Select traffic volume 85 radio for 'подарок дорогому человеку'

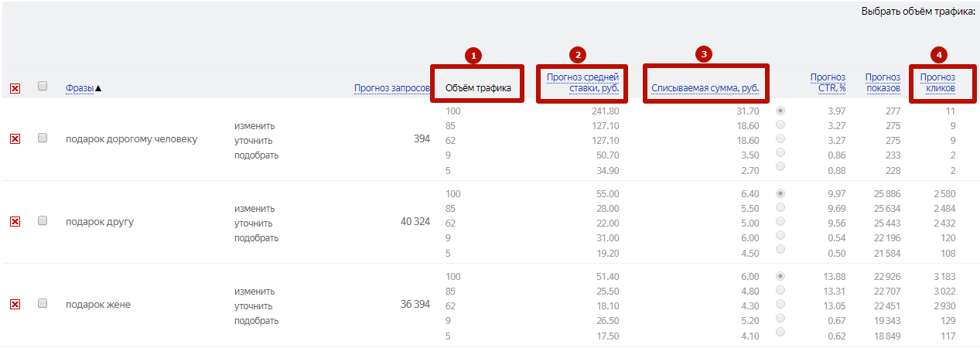coord(780,124)
